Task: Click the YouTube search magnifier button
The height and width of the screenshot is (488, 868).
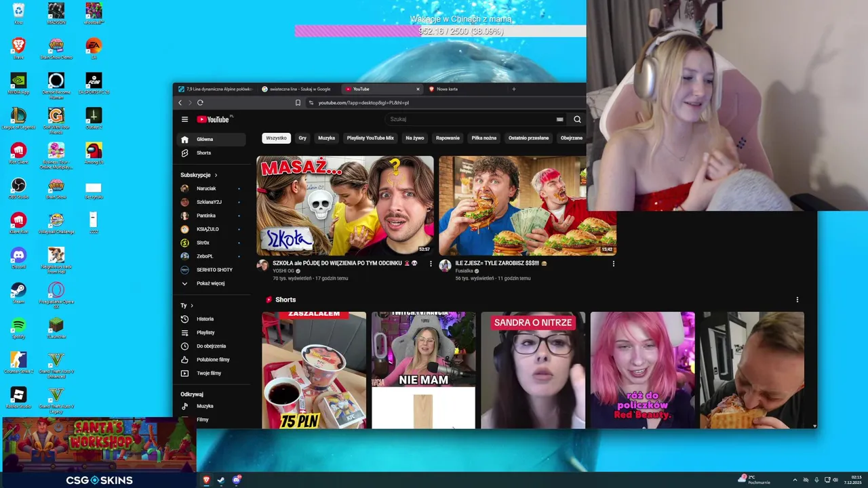Action: tap(577, 119)
